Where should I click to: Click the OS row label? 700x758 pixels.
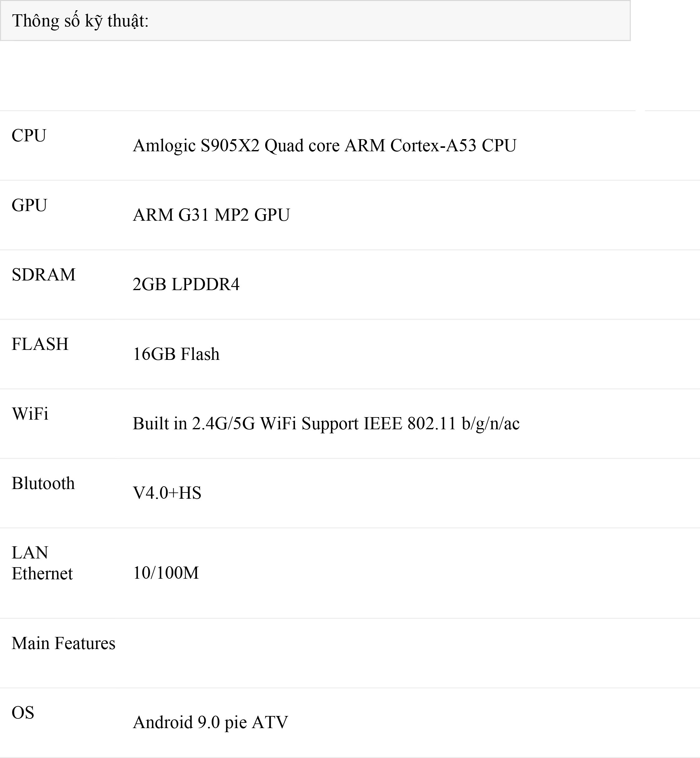[23, 713]
